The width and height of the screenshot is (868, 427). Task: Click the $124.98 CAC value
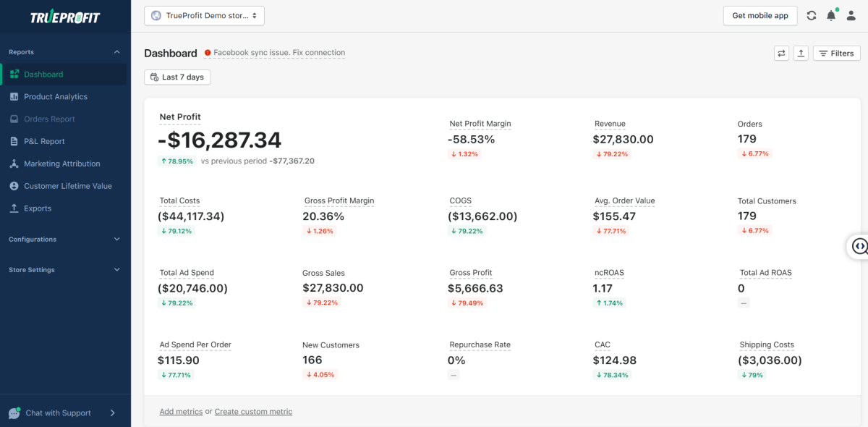coord(614,360)
